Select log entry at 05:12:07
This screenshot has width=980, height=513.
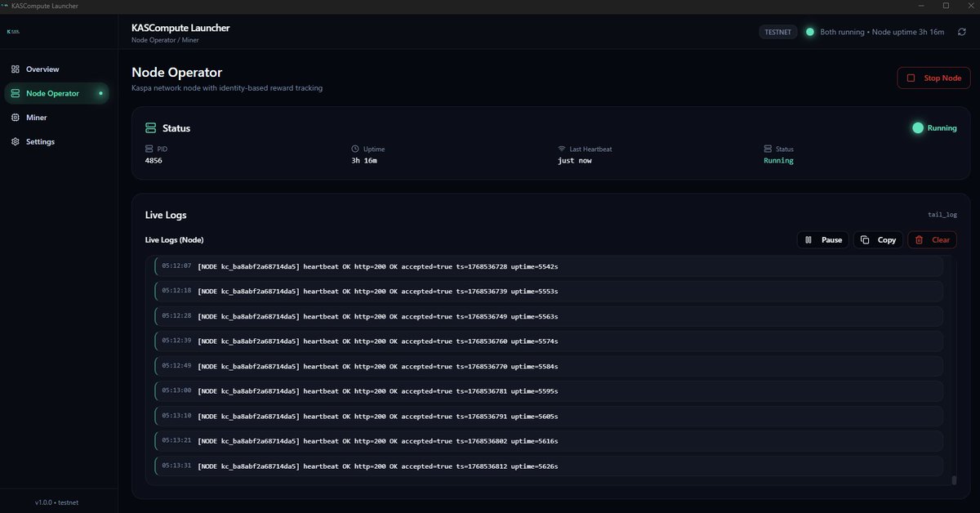click(549, 266)
